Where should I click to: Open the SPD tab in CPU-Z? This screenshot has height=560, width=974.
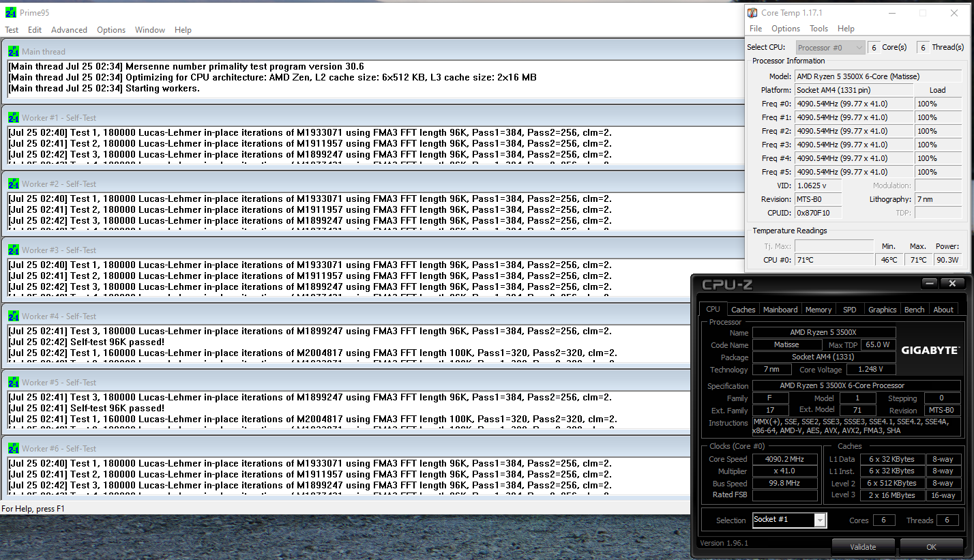[849, 310]
